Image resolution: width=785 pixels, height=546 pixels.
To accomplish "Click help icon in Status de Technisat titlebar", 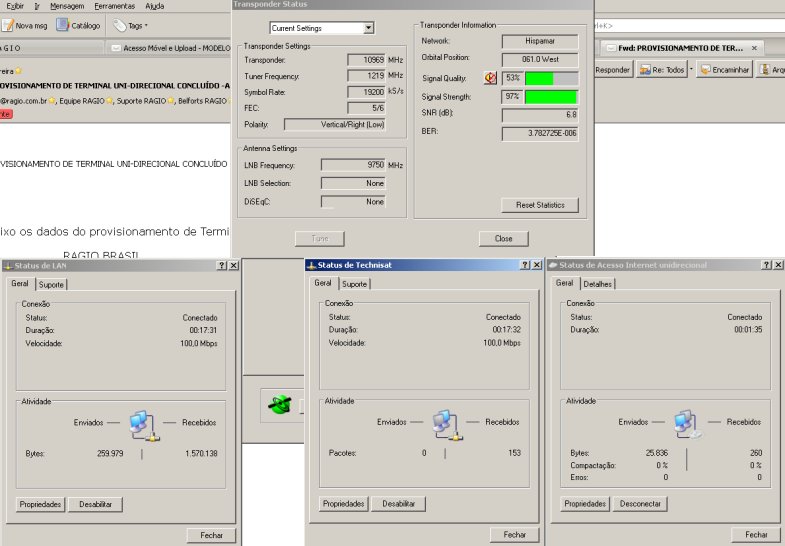I will [525, 265].
